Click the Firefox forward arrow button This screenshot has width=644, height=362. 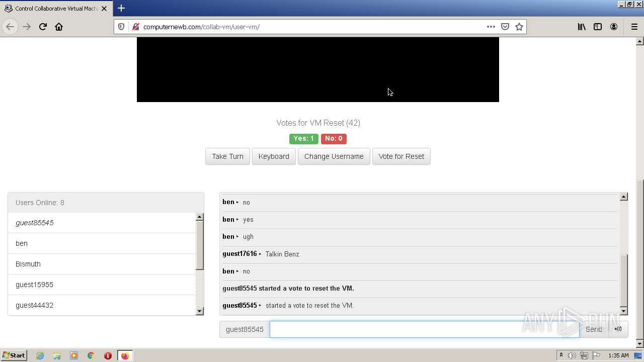pyautogui.click(x=27, y=27)
